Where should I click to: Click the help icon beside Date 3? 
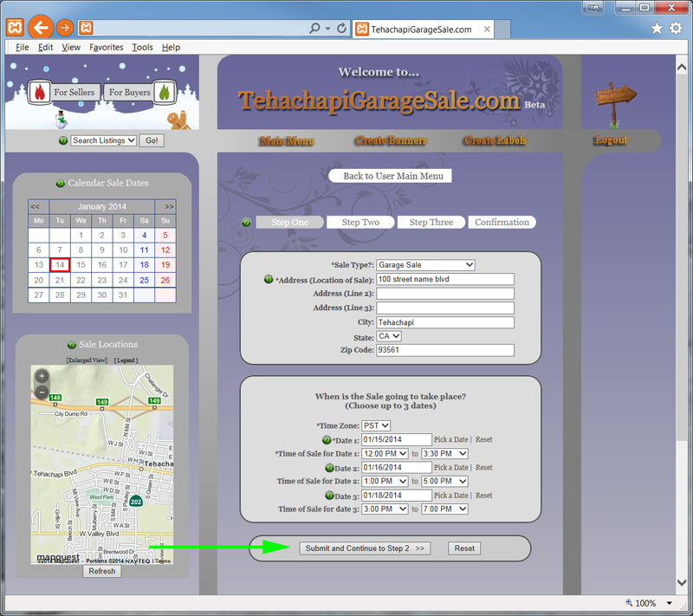329,496
